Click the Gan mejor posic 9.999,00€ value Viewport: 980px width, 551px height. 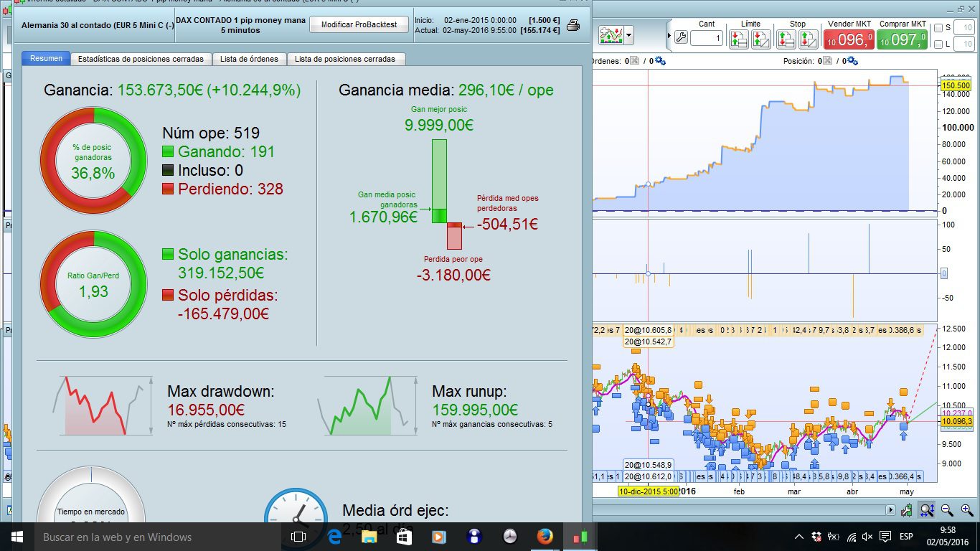point(439,126)
